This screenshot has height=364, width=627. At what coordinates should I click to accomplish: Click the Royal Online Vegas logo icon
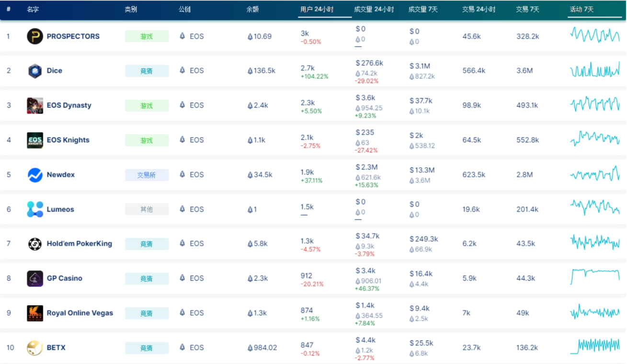pos(35,313)
